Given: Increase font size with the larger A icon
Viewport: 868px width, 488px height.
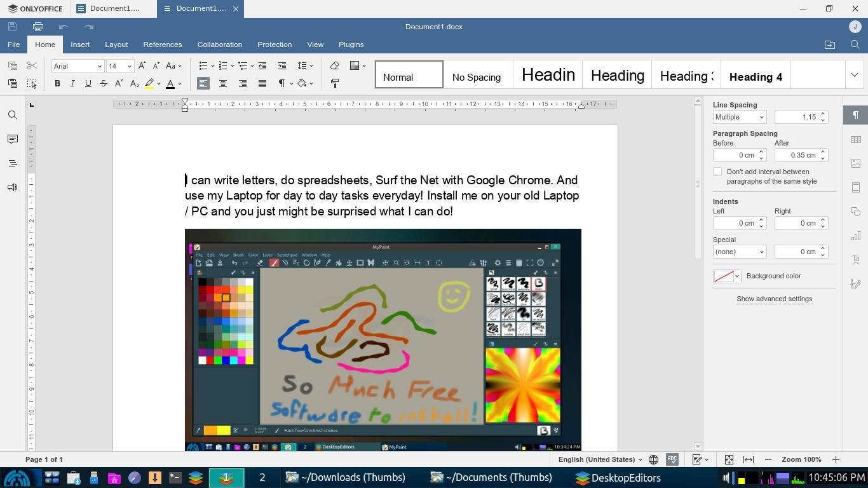Looking at the screenshot, I should 142,65.
